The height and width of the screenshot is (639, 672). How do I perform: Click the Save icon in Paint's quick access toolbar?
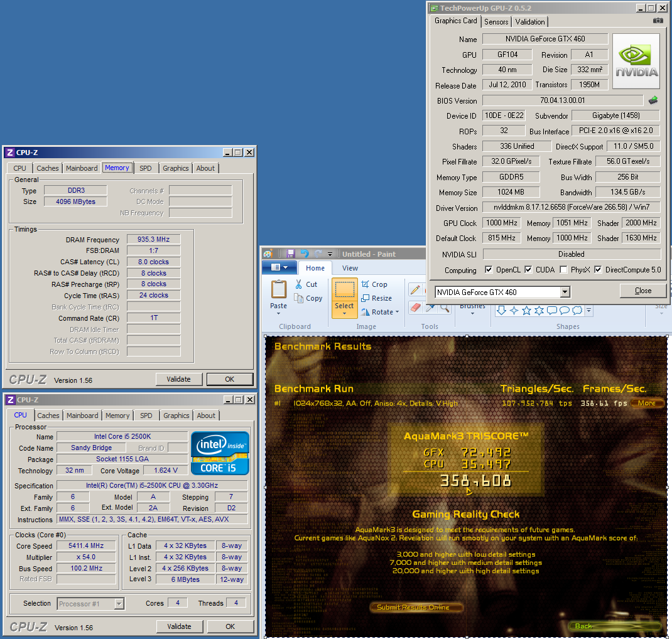291,254
